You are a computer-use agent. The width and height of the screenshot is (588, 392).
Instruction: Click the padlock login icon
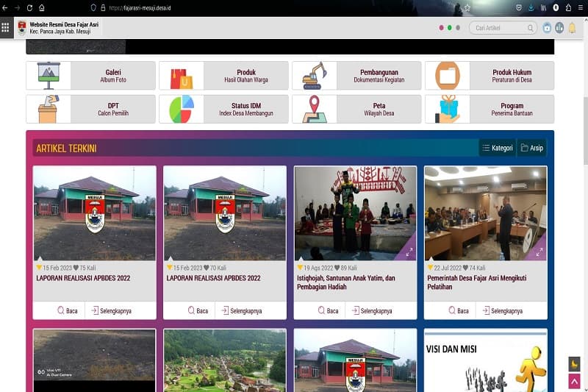coord(547,28)
